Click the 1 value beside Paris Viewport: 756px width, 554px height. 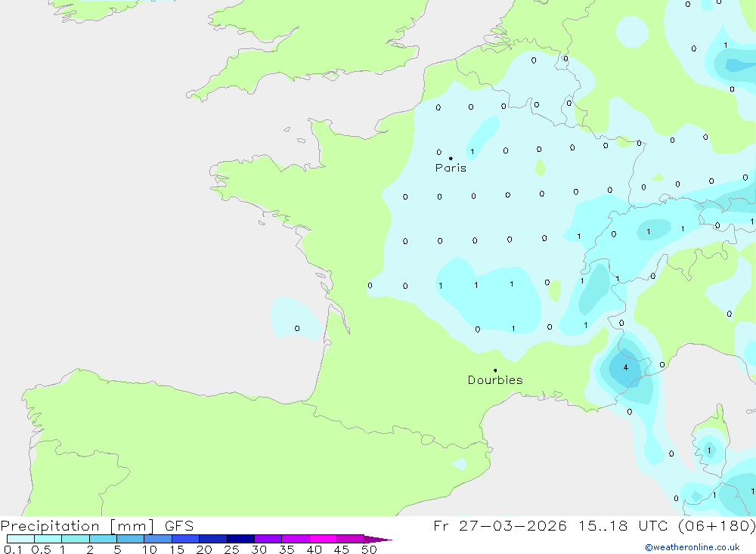coord(472,152)
